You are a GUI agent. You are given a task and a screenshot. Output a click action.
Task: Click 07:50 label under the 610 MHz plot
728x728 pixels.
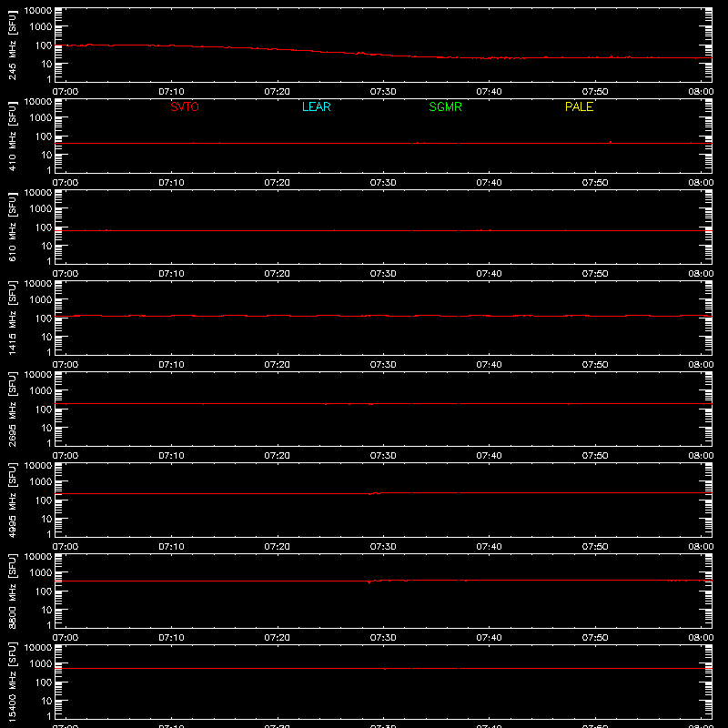tap(595, 274)
